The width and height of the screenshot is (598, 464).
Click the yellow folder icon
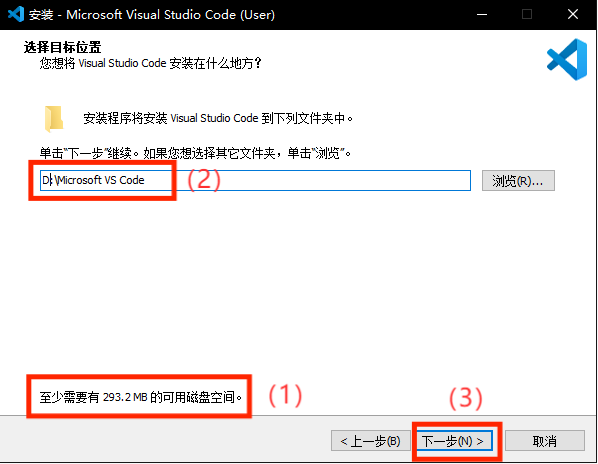[53, 119]
